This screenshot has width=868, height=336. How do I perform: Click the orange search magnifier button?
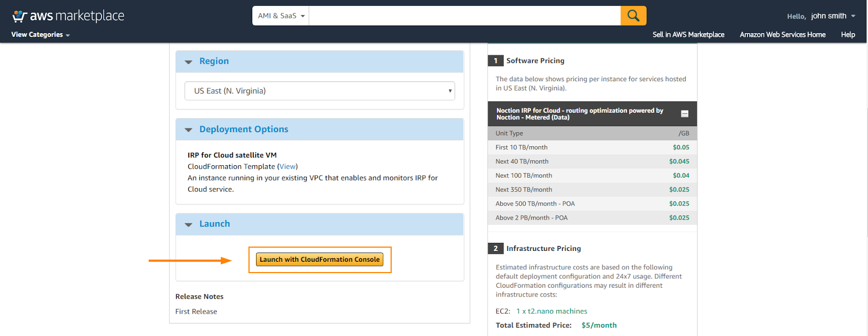click(x=633, y=16)
